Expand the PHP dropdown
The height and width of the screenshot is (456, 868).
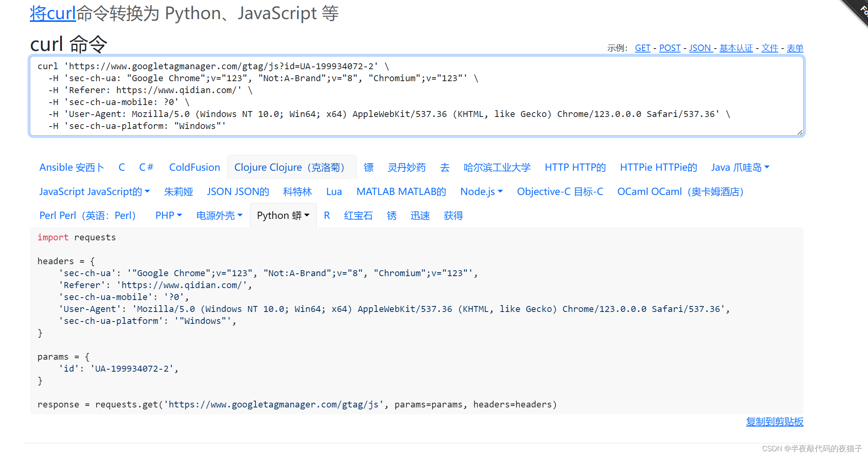169,216
